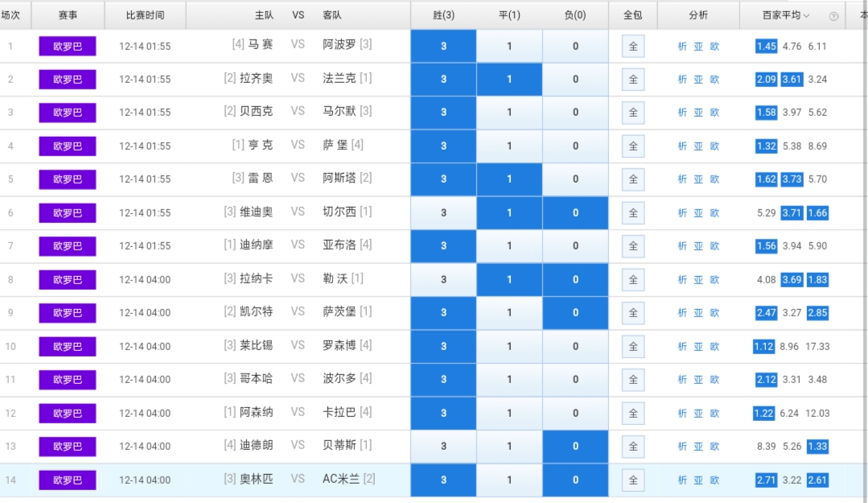The width and height of the screenshot is (868, 503).
Task: Toggle loss (0) for 维迪奥 vs 切尔西
Action: [576, 212]
